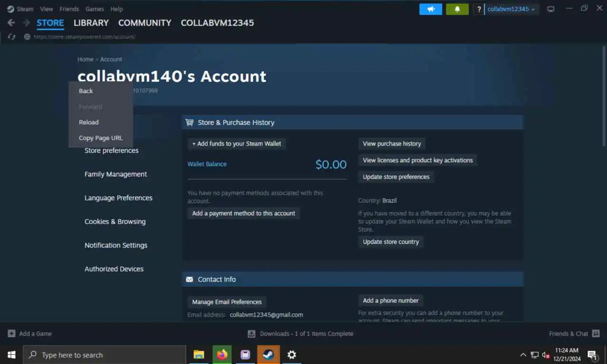Click the Wallet Balance link
This screenshot has height=364, width=607.
[x=207, y=164]
